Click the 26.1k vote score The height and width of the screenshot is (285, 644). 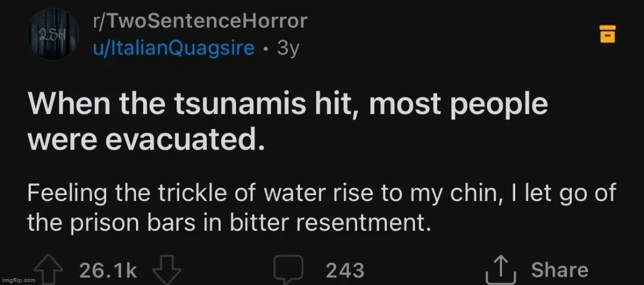coord(108,271)
